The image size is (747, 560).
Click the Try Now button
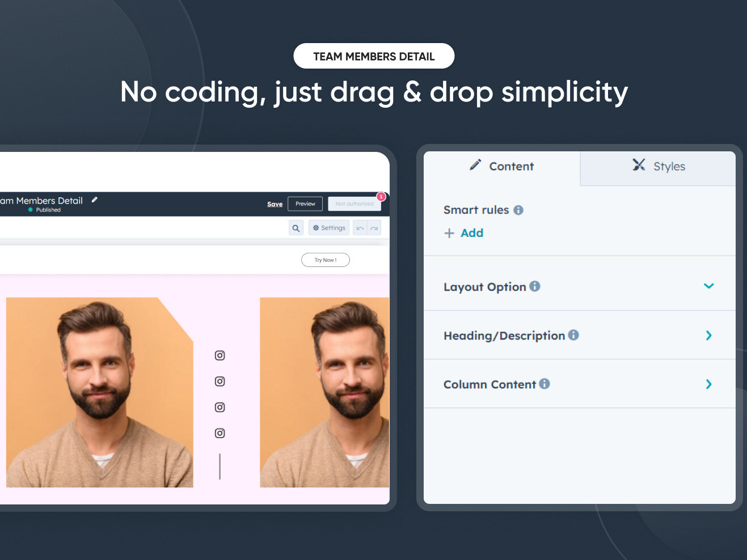click(325, 260)
